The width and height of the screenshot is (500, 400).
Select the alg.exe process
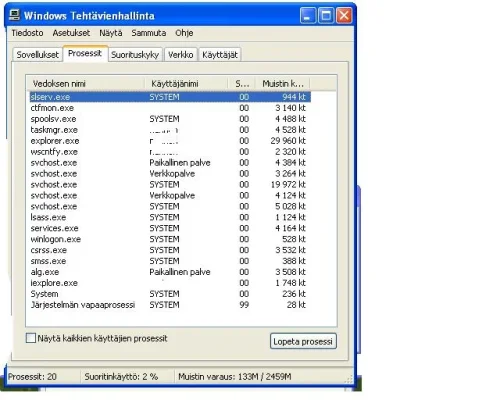tap(170, 272)
